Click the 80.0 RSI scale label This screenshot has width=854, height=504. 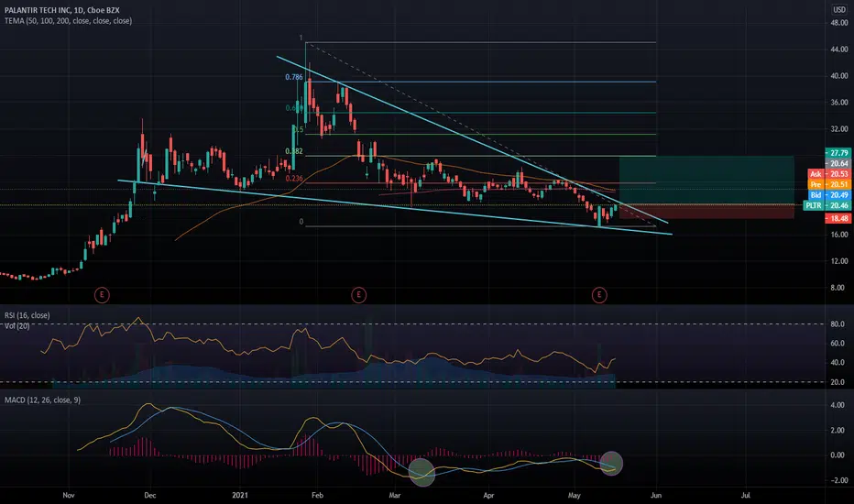pos(838,324)
